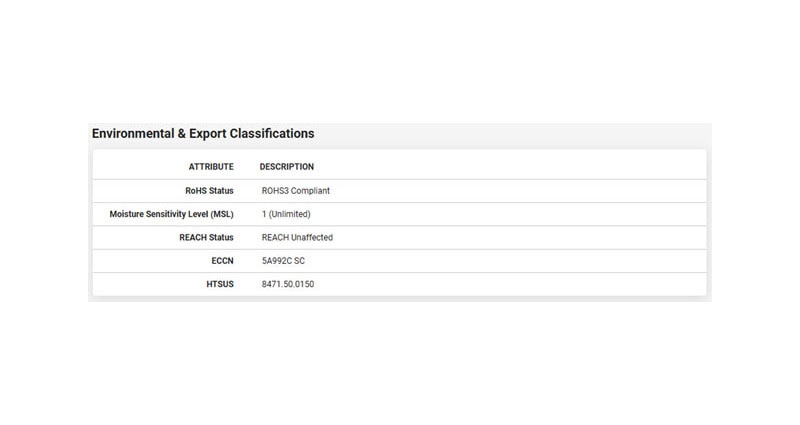This screenshot has width=800, height=425.
Task: Click the Environmental & Export Classifications heading
Action: tap(203, 133)
